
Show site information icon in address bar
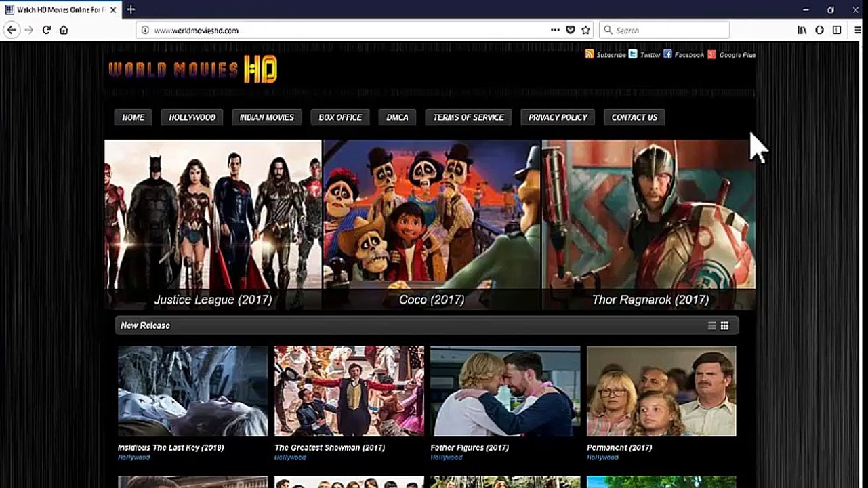tap(145, 30)
